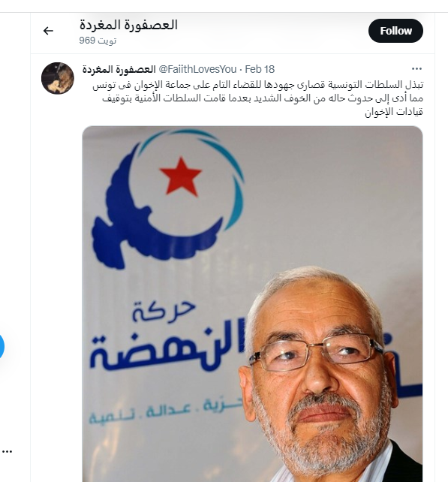This screenshot has height=482, width=448.
Task: Click the header title العصفورة المغردة
Action: click(128, 25)
